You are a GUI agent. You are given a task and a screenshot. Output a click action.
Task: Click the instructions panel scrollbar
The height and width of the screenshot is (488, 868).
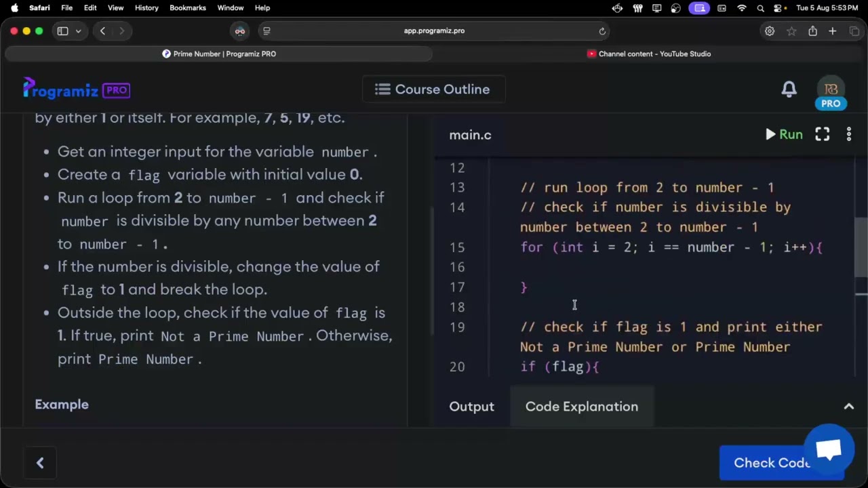(431, 270)
